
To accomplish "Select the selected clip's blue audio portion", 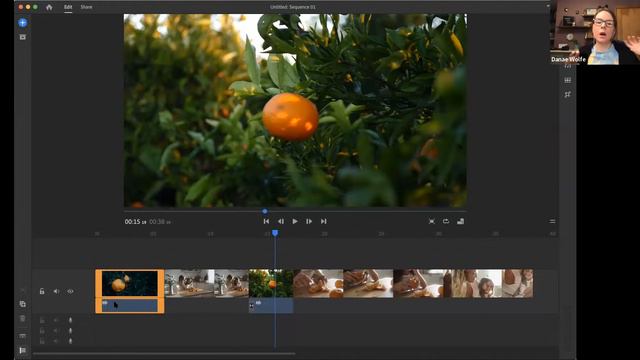I will [130, 305].
